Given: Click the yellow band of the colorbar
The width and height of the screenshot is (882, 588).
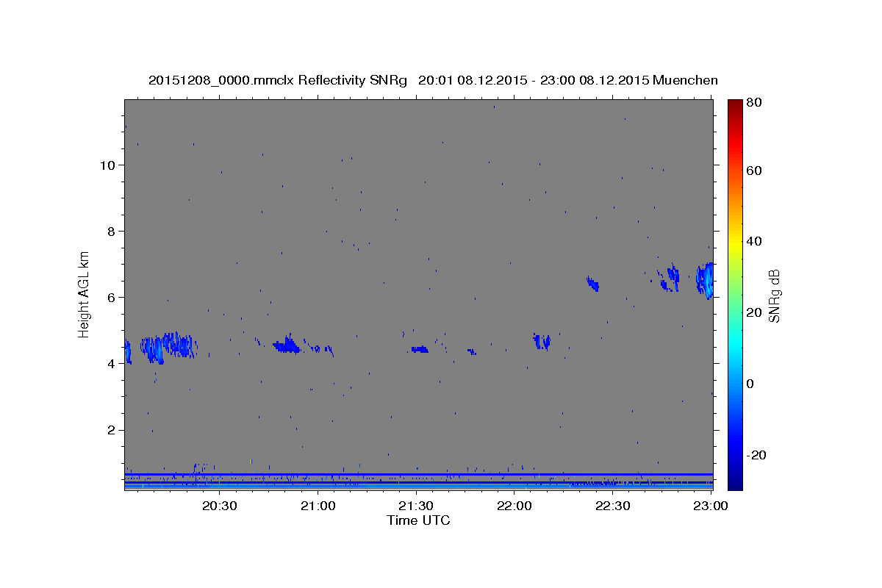Looking at the screenshot, I should 734,243.
